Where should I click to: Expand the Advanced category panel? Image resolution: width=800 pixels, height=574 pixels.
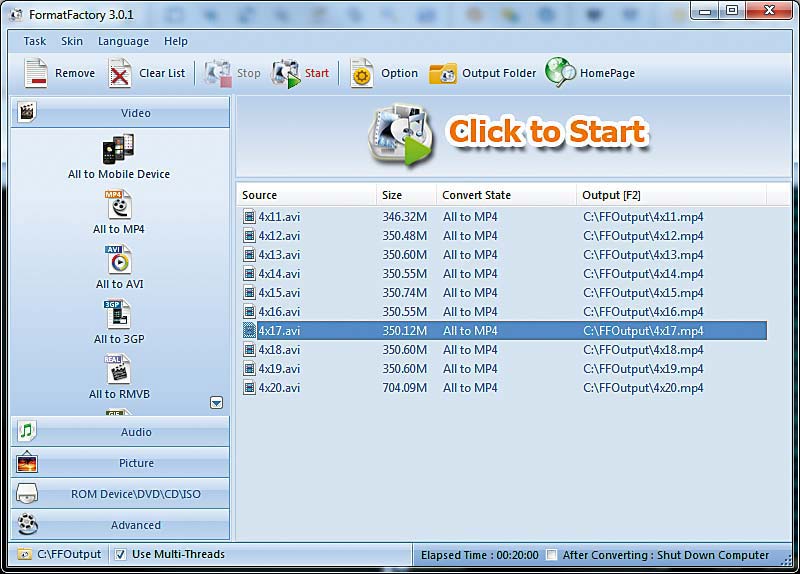[x=120, y=525]
